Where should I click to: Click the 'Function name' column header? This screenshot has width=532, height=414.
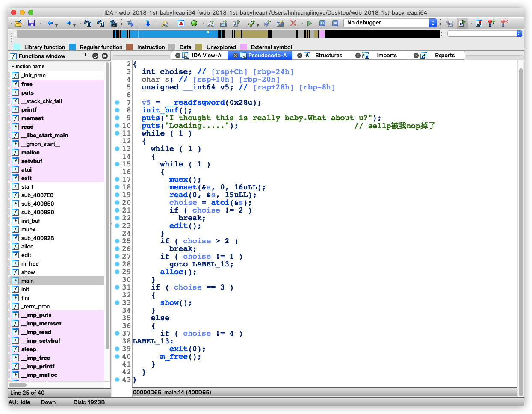(x=56, y=66)
